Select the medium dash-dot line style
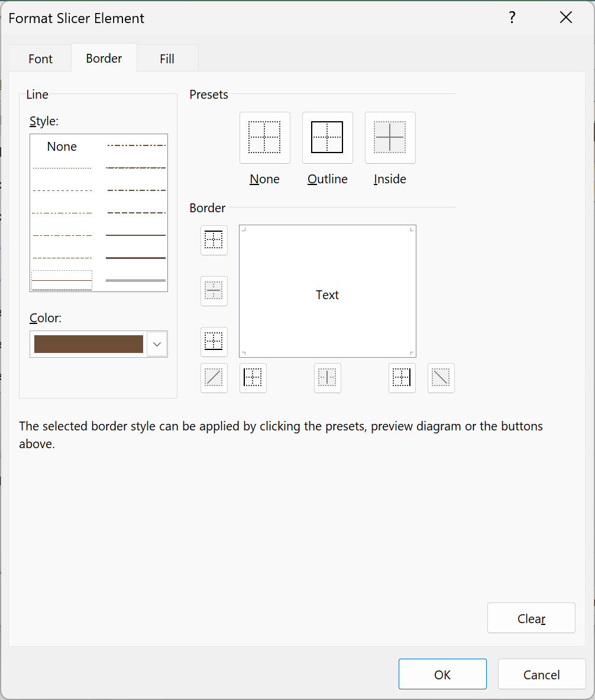The image size is (595, 700). (x=136, y=190)
